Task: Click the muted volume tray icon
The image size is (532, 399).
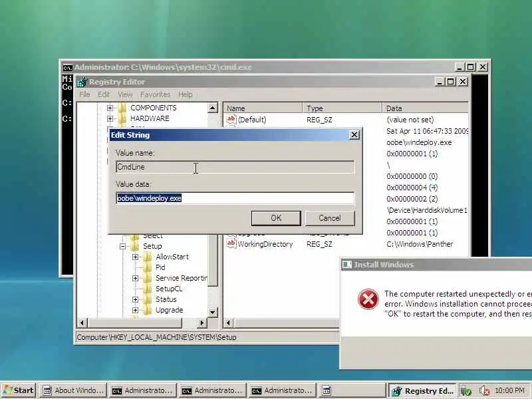Action: coord(484,391)
